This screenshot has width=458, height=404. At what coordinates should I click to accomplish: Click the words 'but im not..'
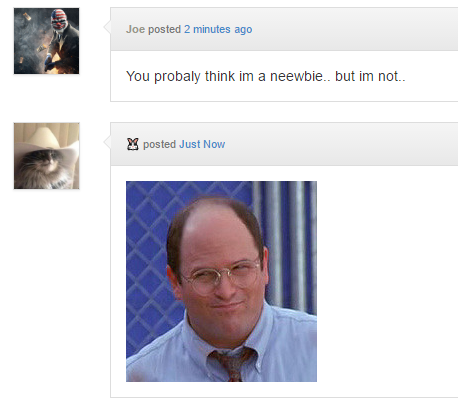370,76
